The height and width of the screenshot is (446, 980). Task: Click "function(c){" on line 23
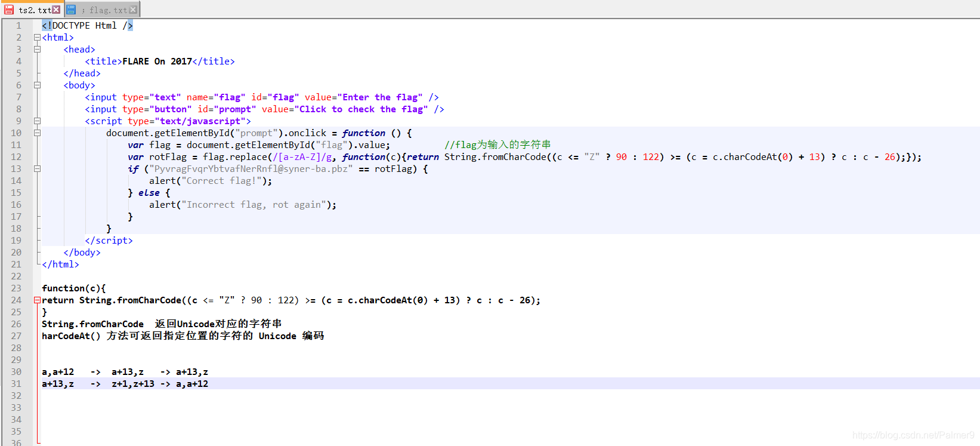74,288
